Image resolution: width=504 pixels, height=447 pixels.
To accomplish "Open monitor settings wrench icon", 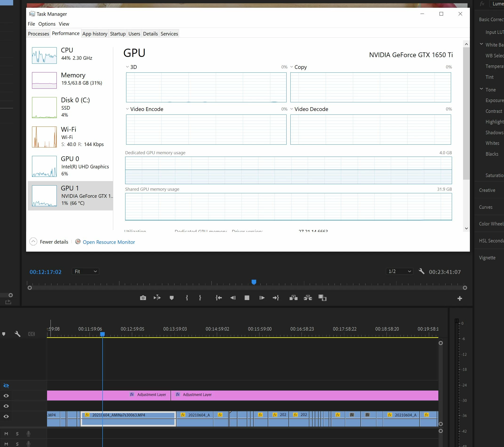I will click(421, 272).
